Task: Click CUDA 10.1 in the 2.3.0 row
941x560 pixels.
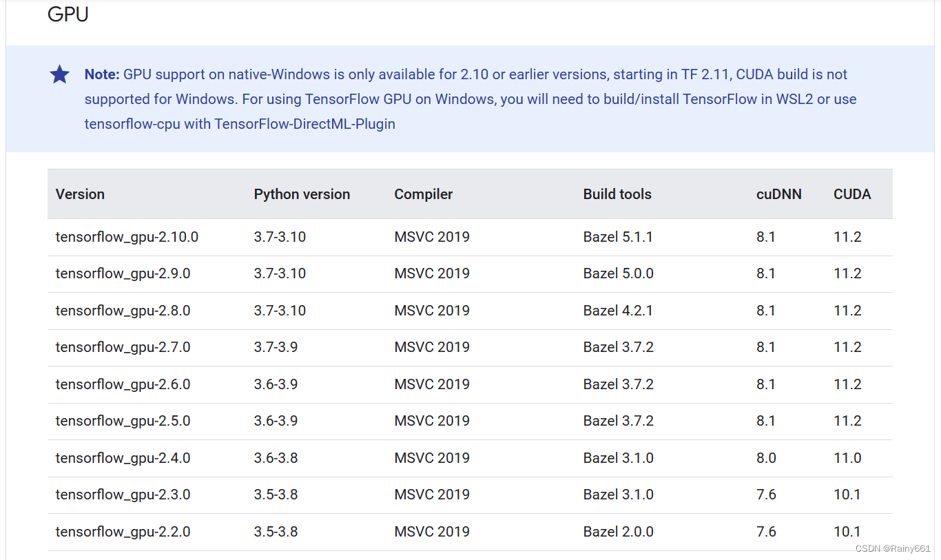Action: tap(847, 495)
